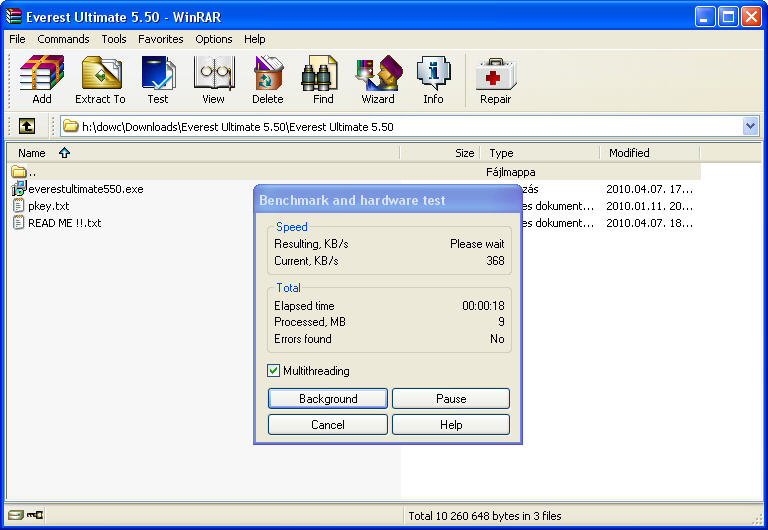Click the modified date 2010.04.07. 17…

point(649,189)
